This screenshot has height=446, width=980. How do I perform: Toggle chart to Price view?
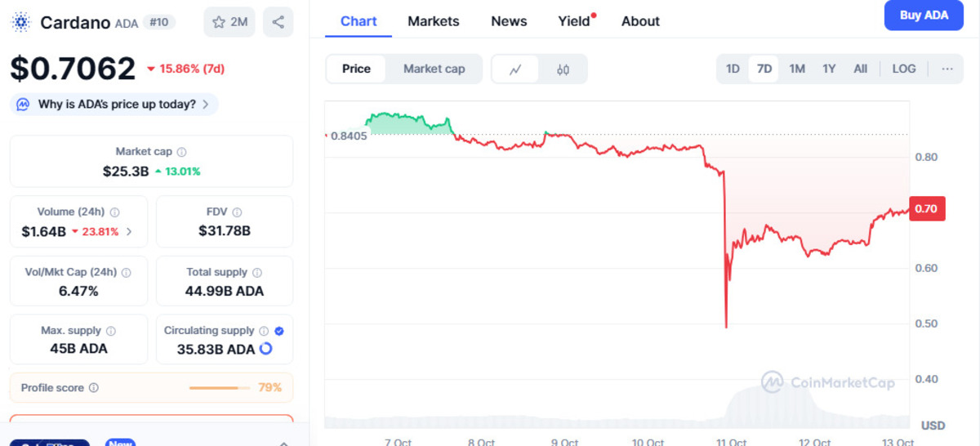pos(356,69)
